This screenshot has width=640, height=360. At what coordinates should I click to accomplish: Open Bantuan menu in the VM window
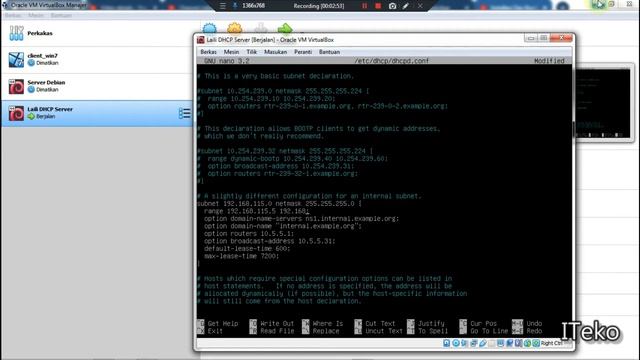click(329, 52)
